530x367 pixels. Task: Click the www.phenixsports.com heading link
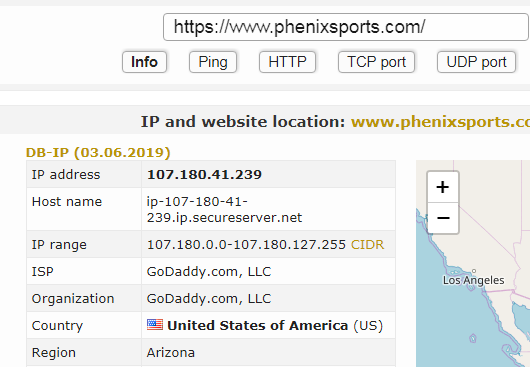point(440,122)
